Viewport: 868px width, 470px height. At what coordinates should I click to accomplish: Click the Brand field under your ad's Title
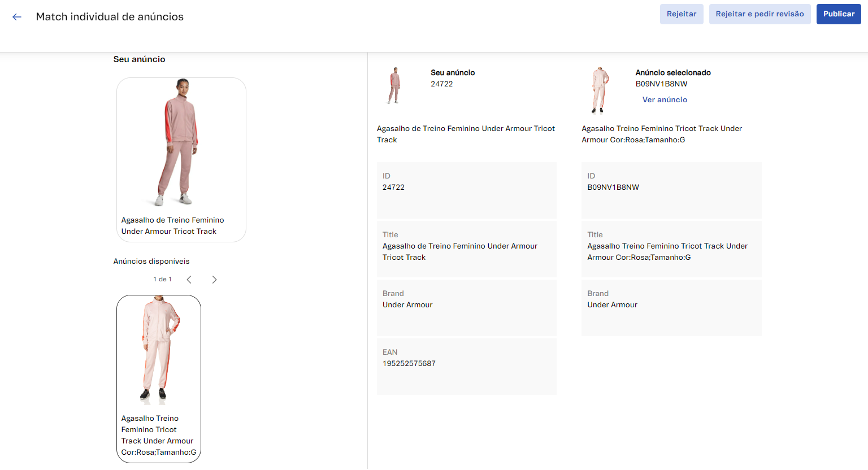coord(466,307)
